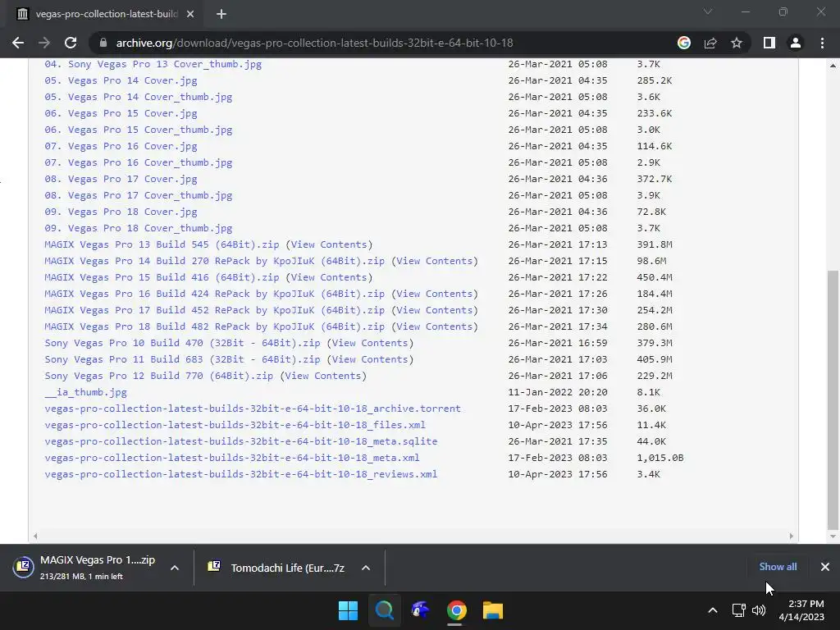Open volume control tray icon
Image resolution: width=840 pixels, height=630 pixels.
(x=759, y=610)
